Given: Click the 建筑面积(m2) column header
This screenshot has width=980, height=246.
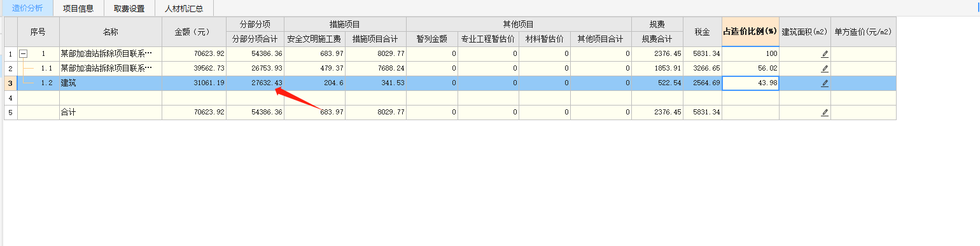Looking at the screenshot, I should pos(805,32).
